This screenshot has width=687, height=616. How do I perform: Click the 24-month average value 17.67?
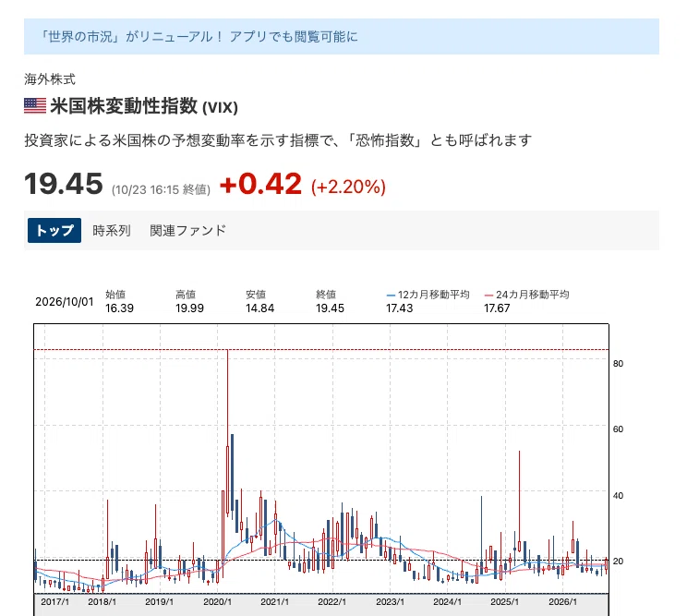coord(497,308)
